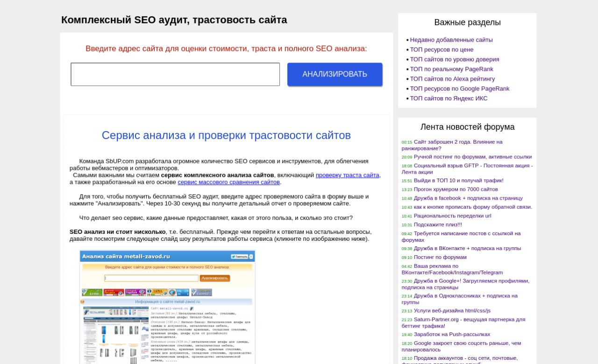Click the bold text SEO анализ ни стоит нисколько
The height and width of the screenshot is (364, 598).
point(118,232)
